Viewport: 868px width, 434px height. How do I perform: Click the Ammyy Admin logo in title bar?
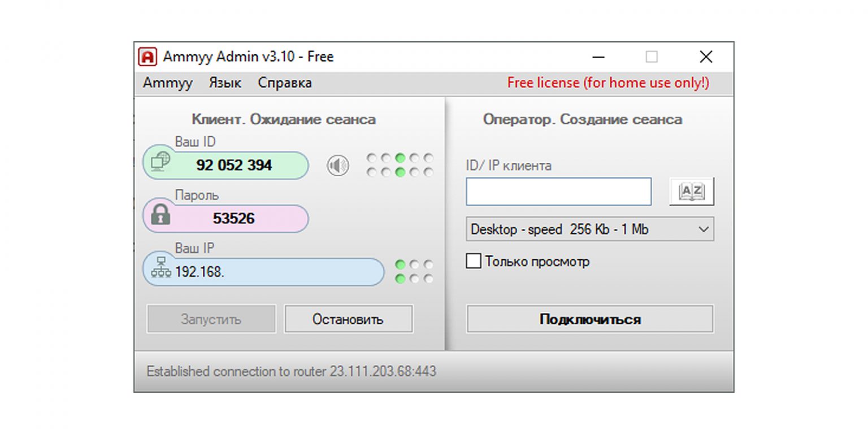coord(147,57)
